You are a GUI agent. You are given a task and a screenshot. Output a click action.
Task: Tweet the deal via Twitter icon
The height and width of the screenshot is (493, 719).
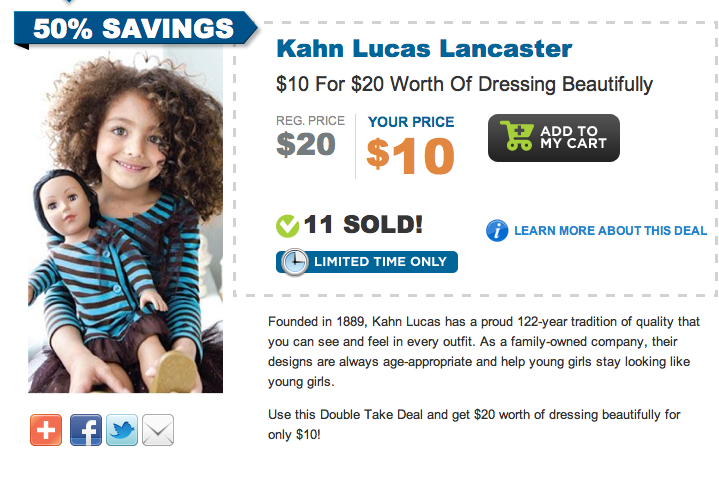pos(122,430)
